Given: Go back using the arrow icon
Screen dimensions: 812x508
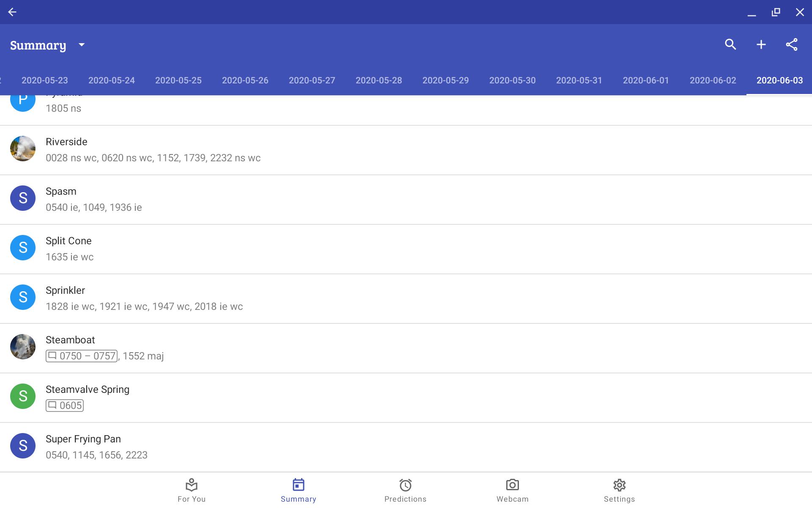Looking at the screenshot, I should [x=12, y=12].
